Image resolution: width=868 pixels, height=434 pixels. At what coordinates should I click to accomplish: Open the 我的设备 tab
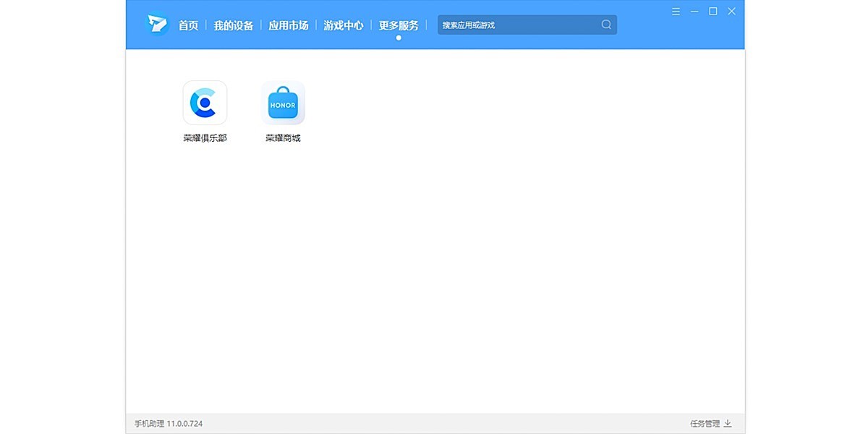click(233, 25)
